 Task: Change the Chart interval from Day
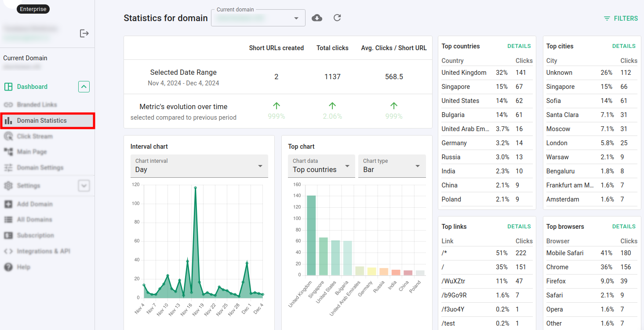pos(199,166)
